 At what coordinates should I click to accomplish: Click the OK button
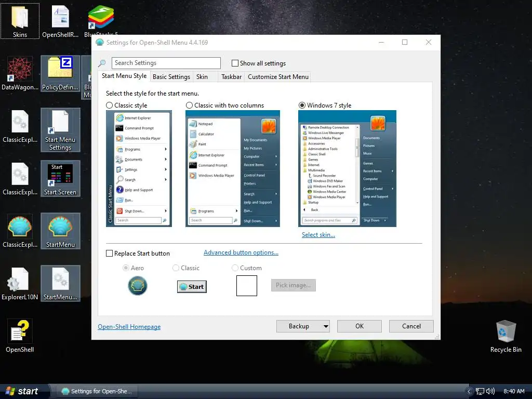[x=360, y=326]
